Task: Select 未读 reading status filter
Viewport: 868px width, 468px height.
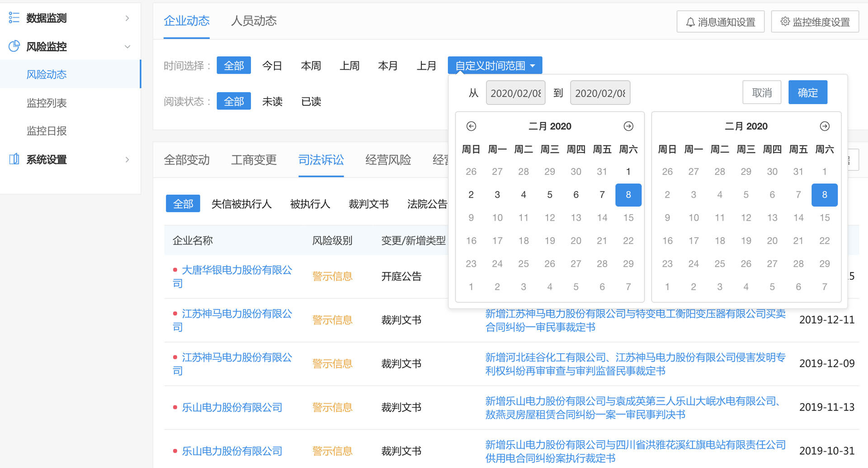Action: click(x=272, y=101)
